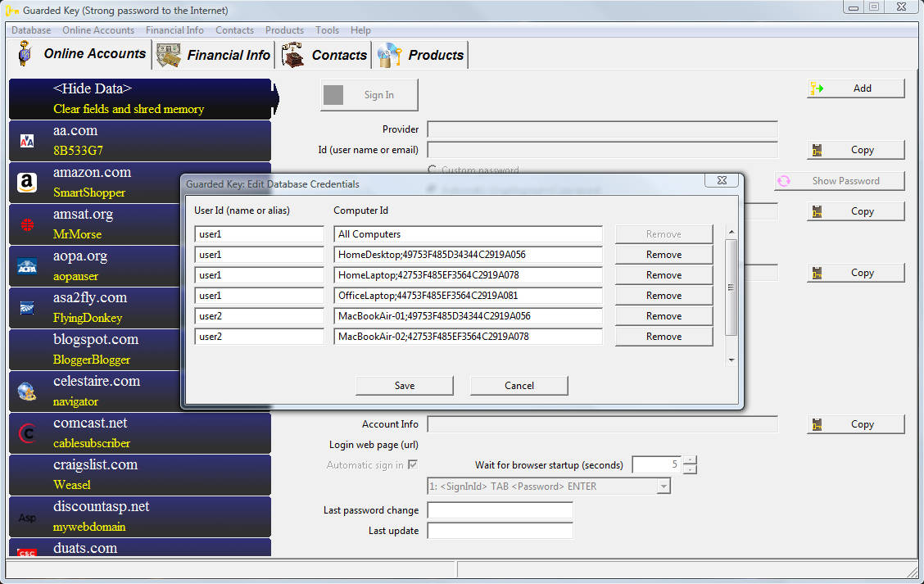Screen dimensions: 924x584
Task: Switch to the Financial Info tab
Action: 214,55
